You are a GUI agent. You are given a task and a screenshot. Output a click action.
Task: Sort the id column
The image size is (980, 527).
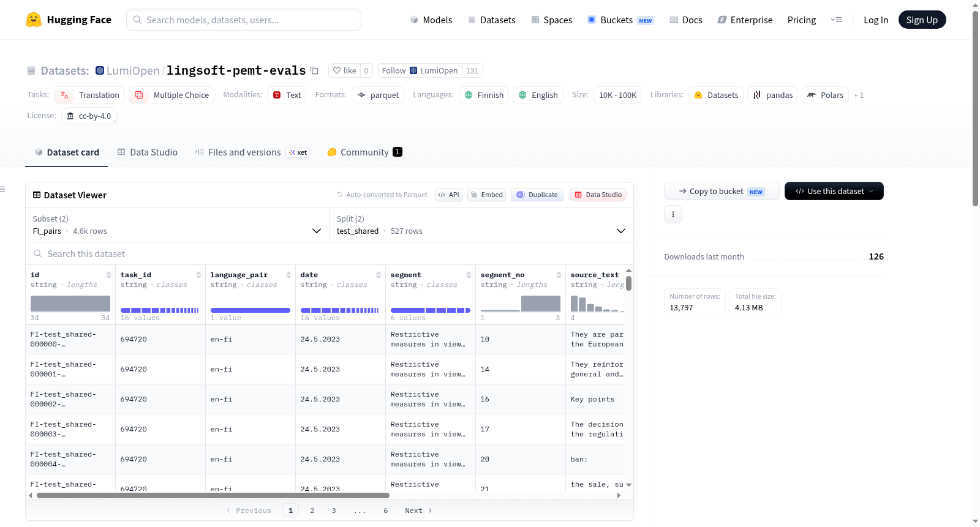pyautogui.click(x=108, y=275)
